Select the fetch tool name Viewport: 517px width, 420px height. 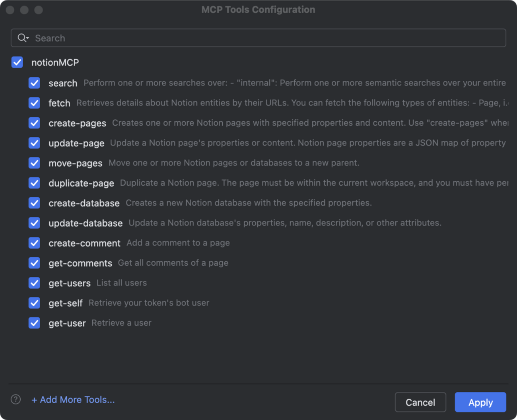[59, 103]
